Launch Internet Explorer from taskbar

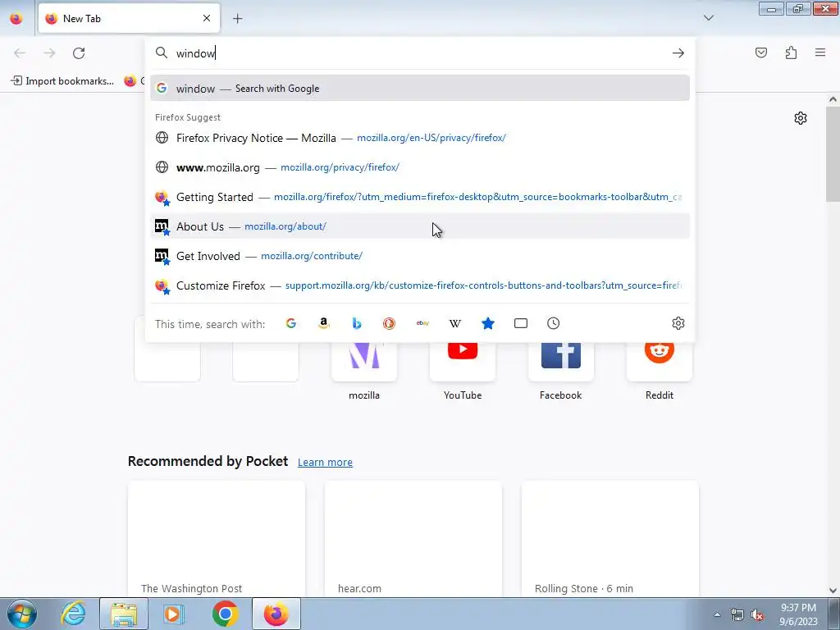click(x=73, y=614)
